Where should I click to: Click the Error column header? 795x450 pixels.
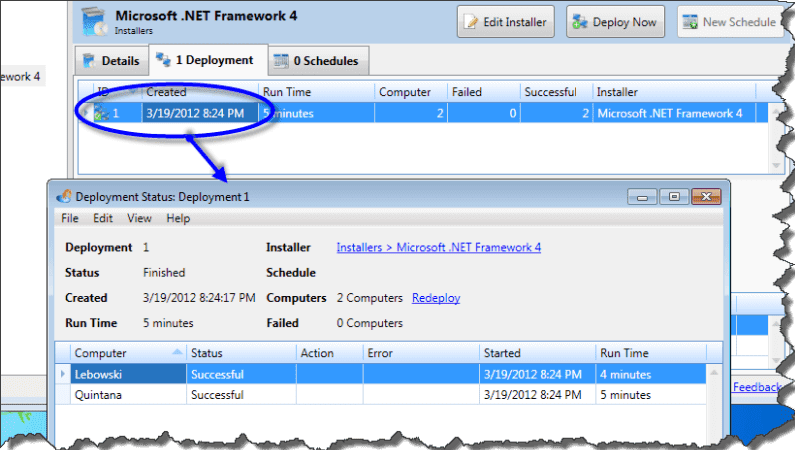click(x=421, y=353)
